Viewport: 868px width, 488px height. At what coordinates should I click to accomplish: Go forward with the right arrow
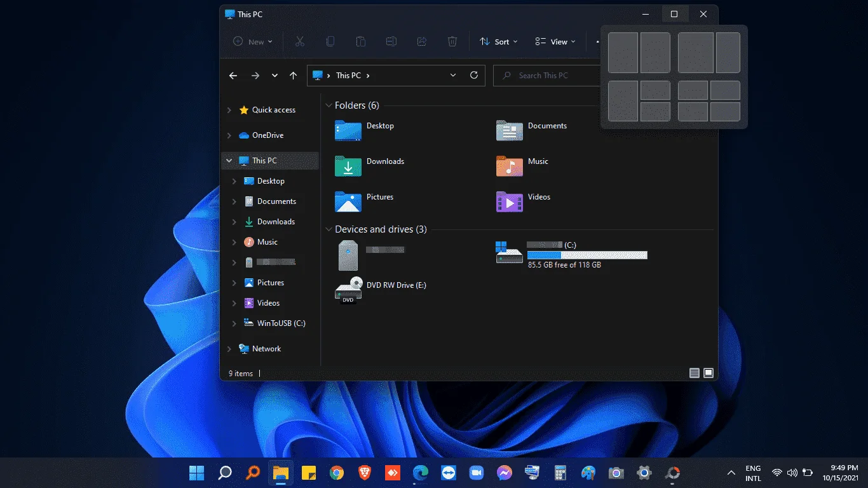pyautogui.click(x=255, y=76)
